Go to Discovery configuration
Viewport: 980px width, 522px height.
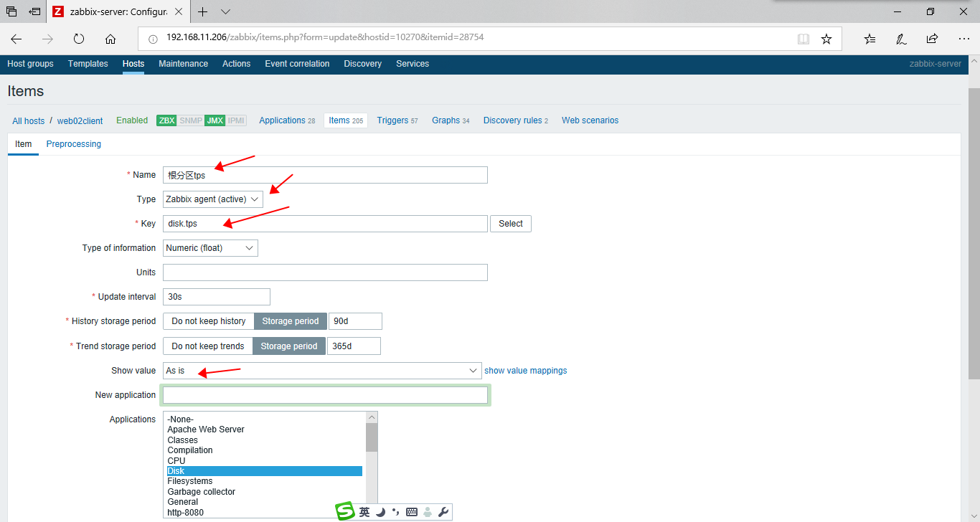(363, 64)
